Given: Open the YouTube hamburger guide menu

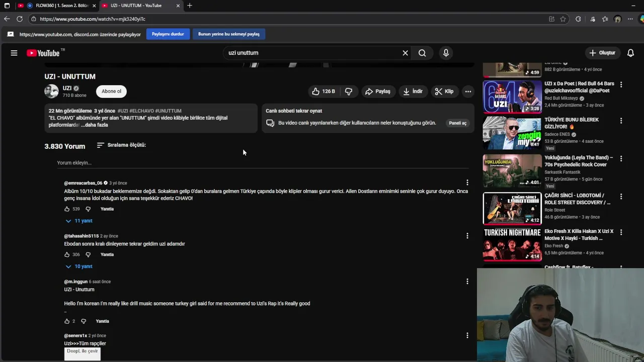Looking at the screenshot, I should (14, 53).
